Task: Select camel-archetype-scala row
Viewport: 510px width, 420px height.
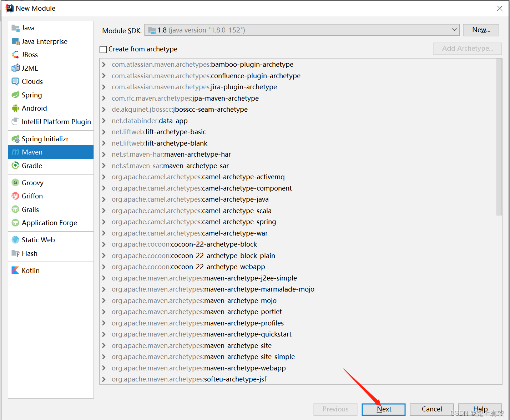Action: pos(298,211)
